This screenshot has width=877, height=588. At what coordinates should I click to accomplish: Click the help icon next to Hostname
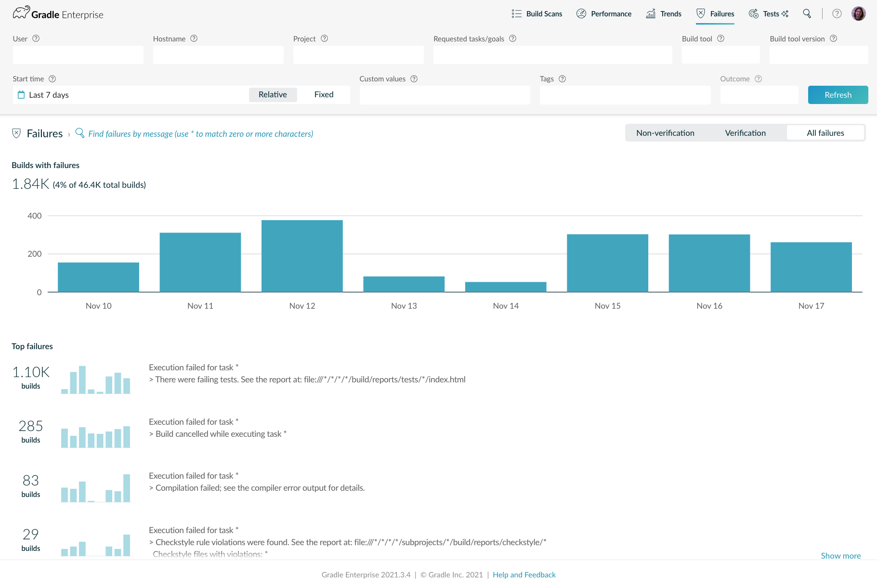pyautogui.click(x=194, y=39)
